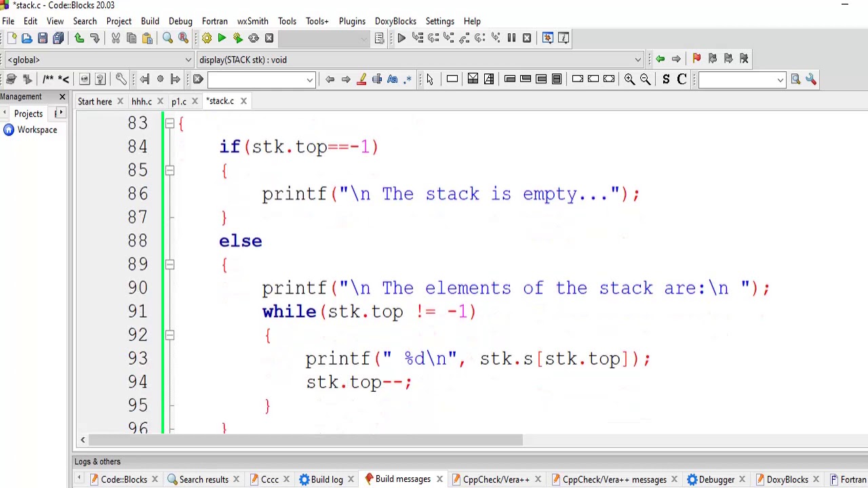This screenshot has height=488, width=868.
Task: Open Replace tool icon
Action: pos(183,38)
